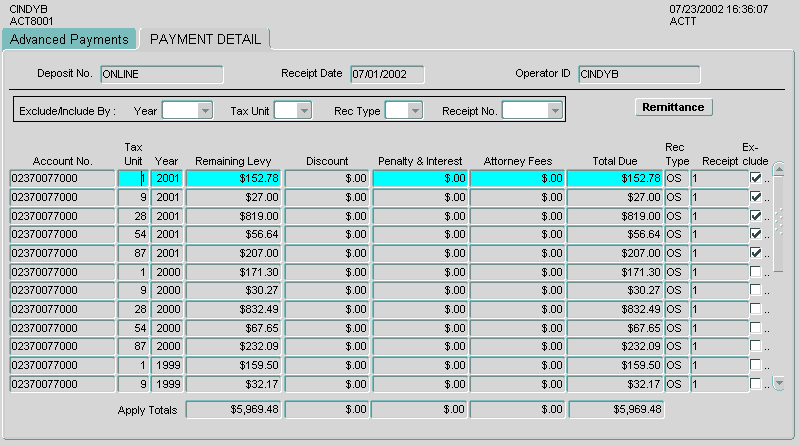
Task: Open the Rec Type filter dropdown
Action: 415,110
